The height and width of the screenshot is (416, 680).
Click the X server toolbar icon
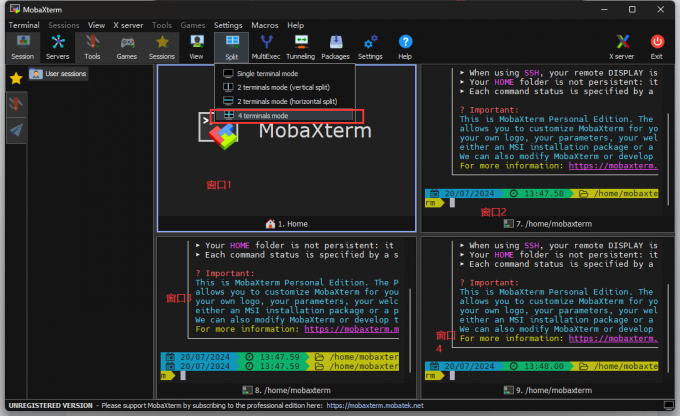point(622,47)
